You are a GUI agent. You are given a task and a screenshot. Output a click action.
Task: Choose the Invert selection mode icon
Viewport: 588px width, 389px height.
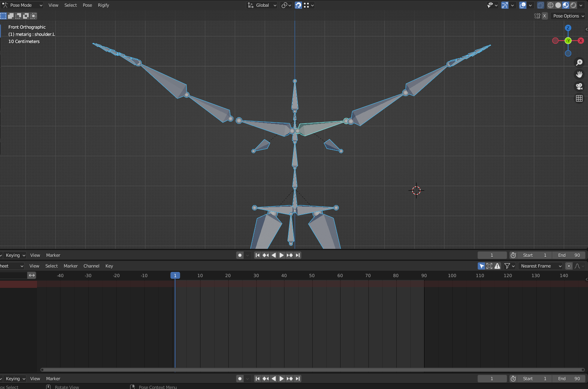(26, 16)
